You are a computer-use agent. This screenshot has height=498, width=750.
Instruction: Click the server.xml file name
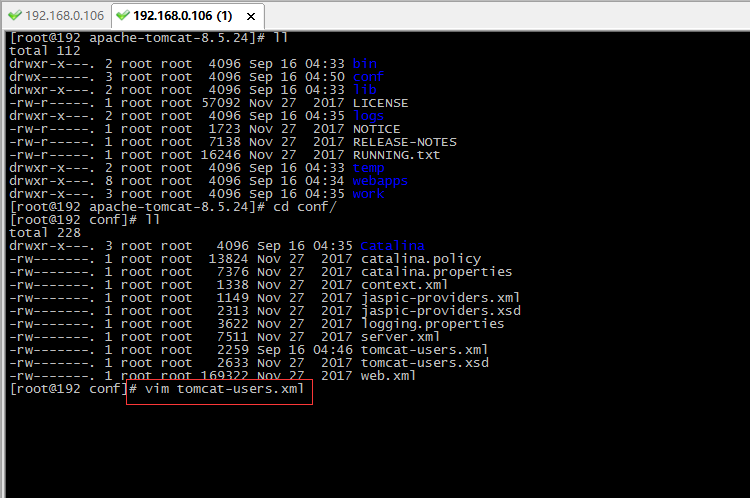point(400,337)
